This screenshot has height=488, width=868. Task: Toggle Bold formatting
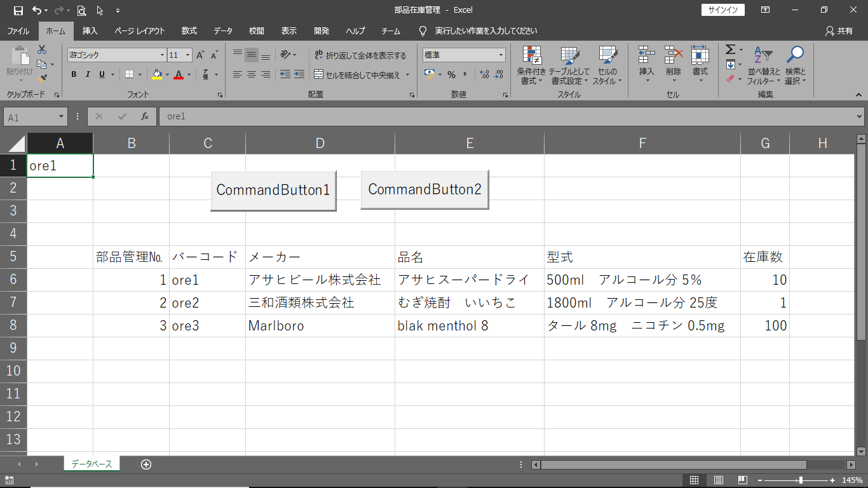(74, 74)
